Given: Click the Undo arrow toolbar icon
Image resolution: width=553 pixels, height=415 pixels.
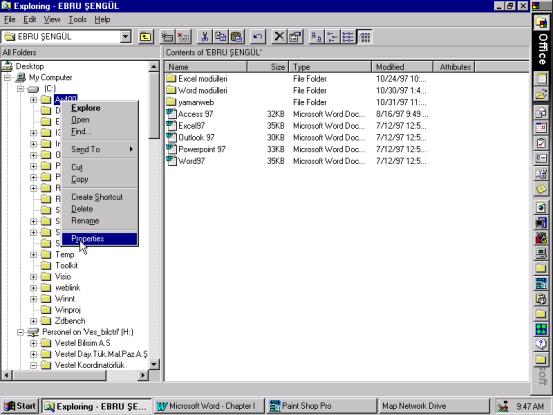Looking at the screenshot, I should [x=257, y=37].
